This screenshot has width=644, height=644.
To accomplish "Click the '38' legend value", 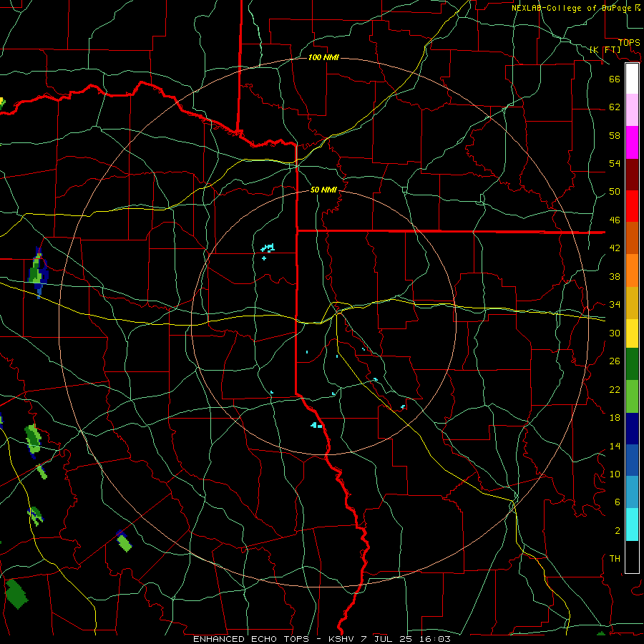I will click(615, 276).
